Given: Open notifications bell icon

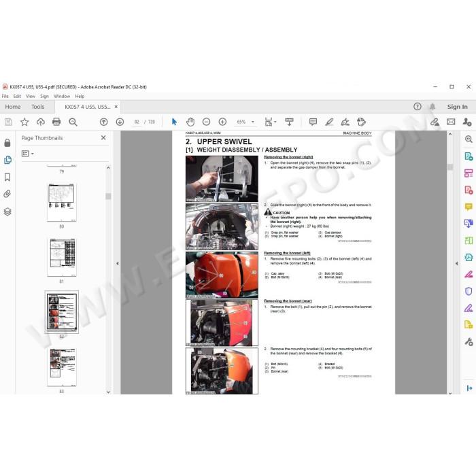Looking at the screenshot, I should 432,107.
